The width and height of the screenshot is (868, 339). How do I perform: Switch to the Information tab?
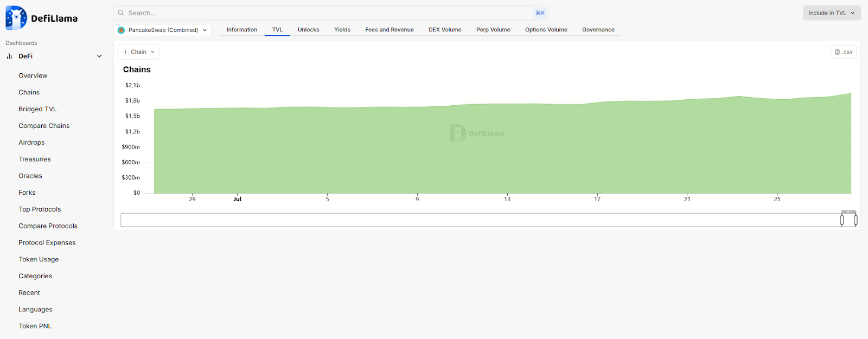[242, 30]
